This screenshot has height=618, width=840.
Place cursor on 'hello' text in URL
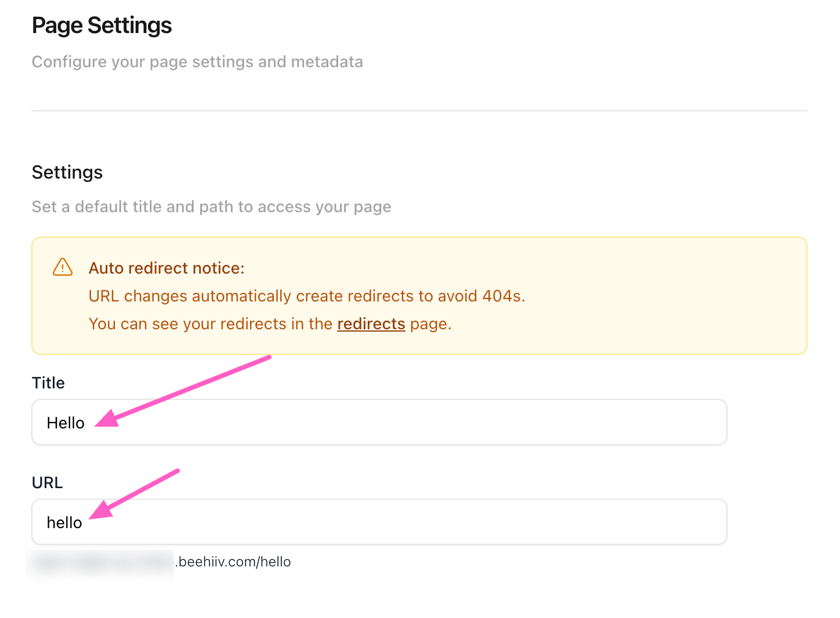coord(64,522)
